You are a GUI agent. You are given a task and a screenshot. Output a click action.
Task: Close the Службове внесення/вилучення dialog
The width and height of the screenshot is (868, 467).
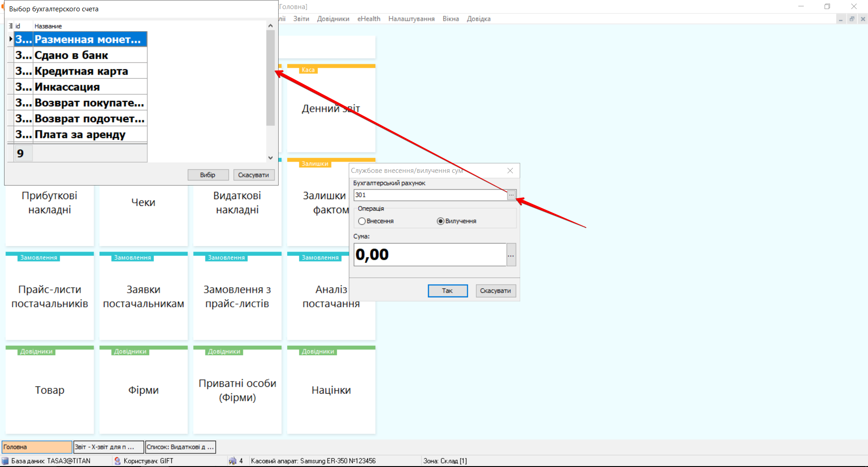(x=510, y=171)
